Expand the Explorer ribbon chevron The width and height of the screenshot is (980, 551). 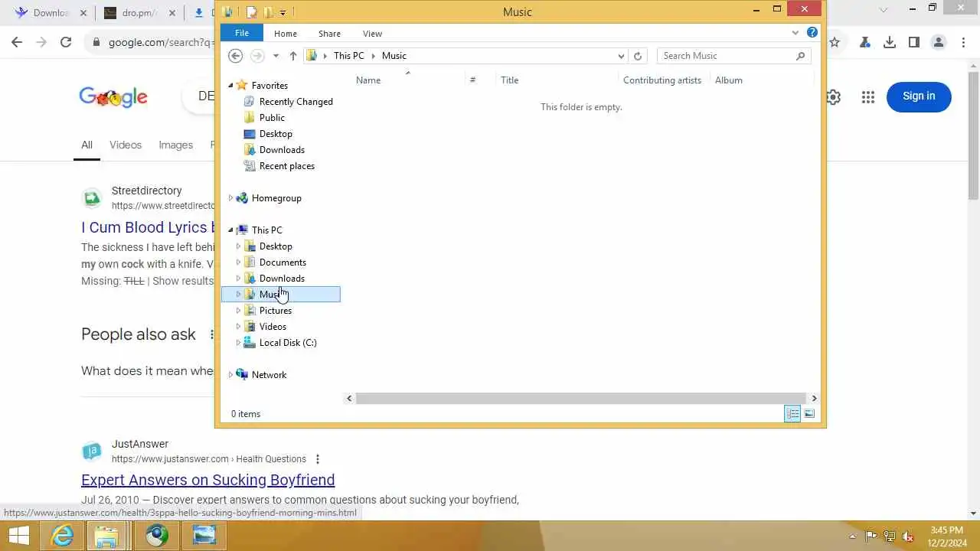click(x=795, y=33)
